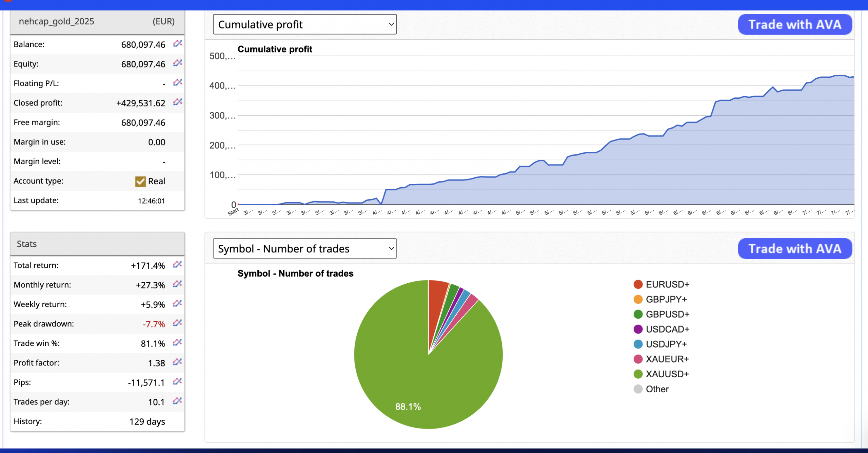Open the Profit factor chart icon
The width and height of the screenshot is (868, 453).
177,362
